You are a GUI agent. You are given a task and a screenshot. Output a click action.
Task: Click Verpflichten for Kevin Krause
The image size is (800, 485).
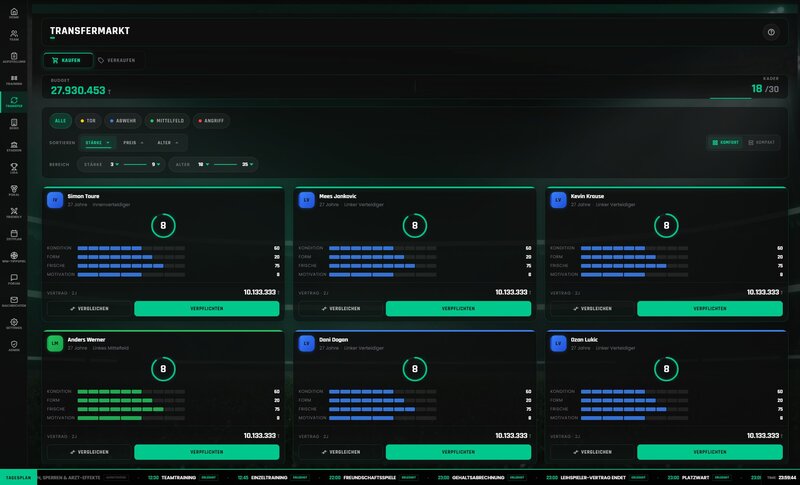710,309
